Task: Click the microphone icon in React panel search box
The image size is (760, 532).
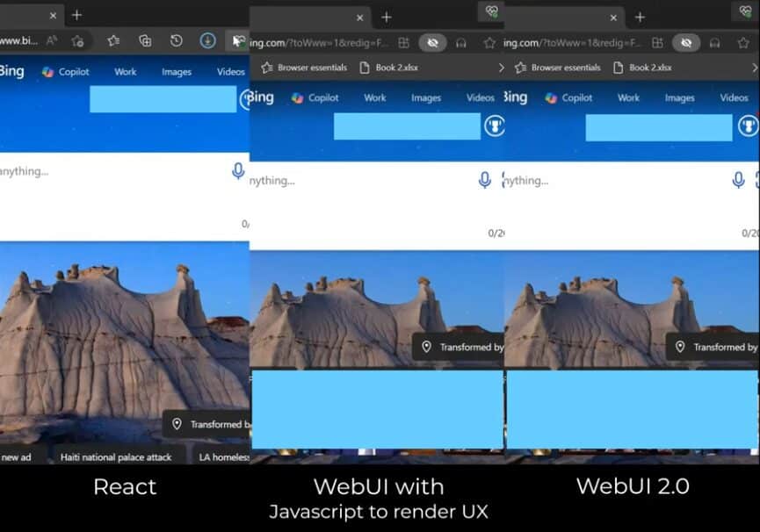Action: tap(238, 171)
